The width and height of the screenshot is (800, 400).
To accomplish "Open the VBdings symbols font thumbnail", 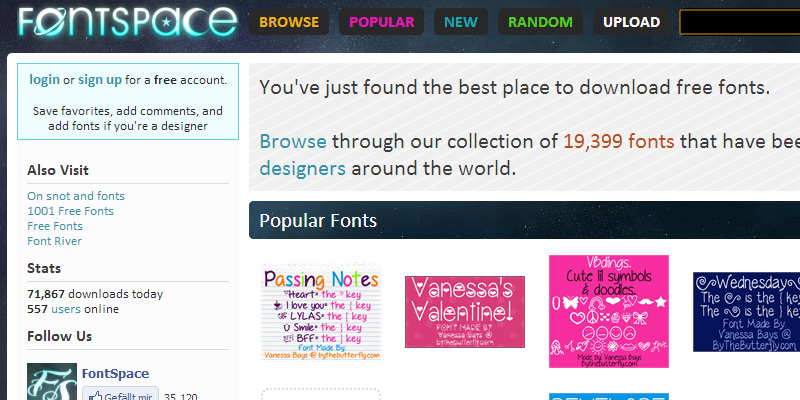I will coord(609,311).
